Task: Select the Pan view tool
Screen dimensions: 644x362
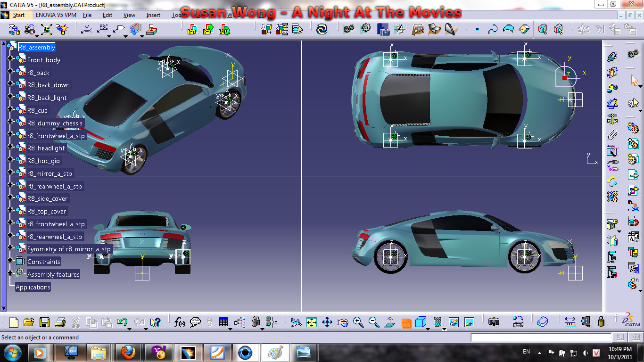Action: (x=327, y=322)
